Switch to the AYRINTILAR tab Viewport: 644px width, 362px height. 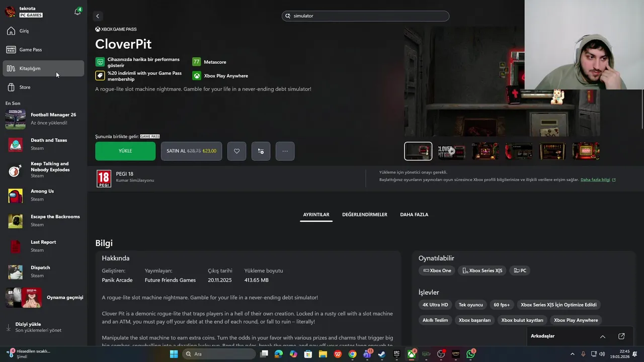[x=316, y=215]
